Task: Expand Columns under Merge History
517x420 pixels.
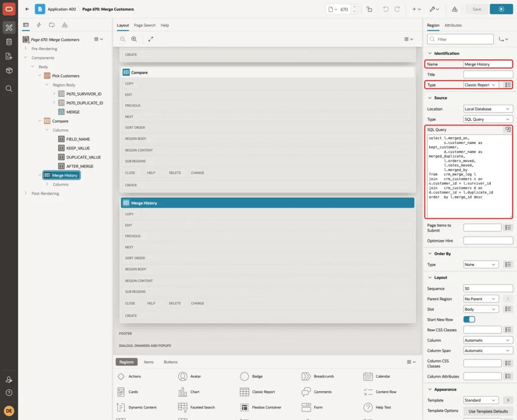Action: click(47, 184)
